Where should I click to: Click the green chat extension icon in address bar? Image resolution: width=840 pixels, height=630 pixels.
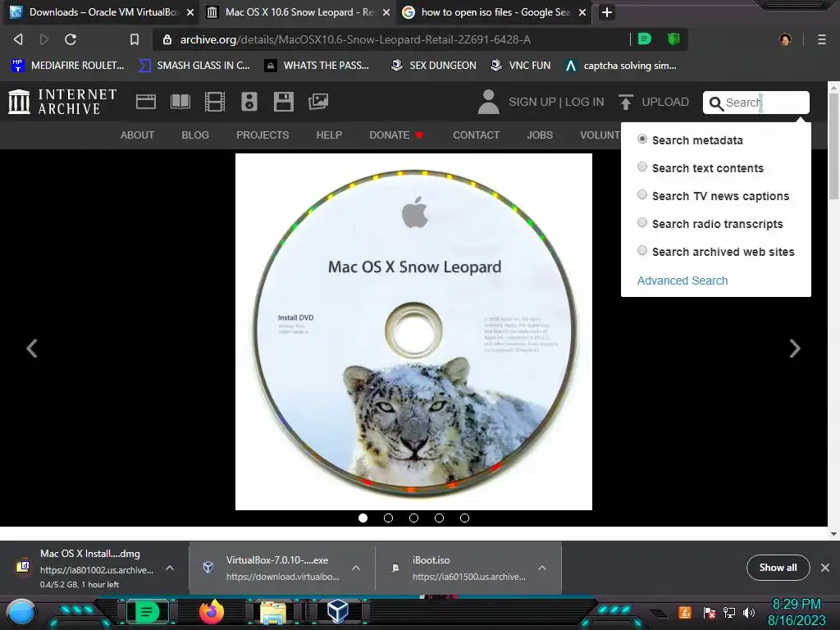(x=645, y=39)
